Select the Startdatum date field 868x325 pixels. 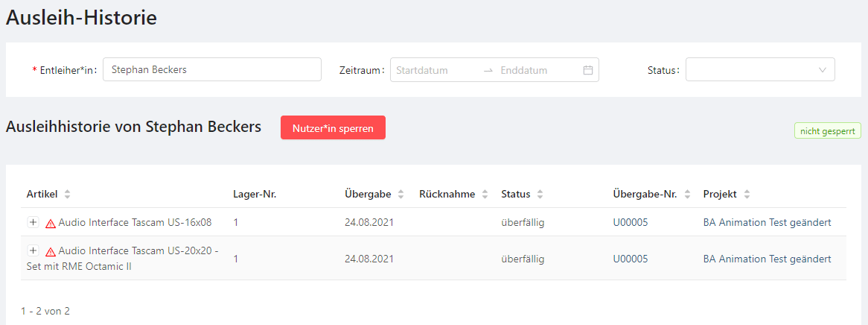(x=432, y=70)
